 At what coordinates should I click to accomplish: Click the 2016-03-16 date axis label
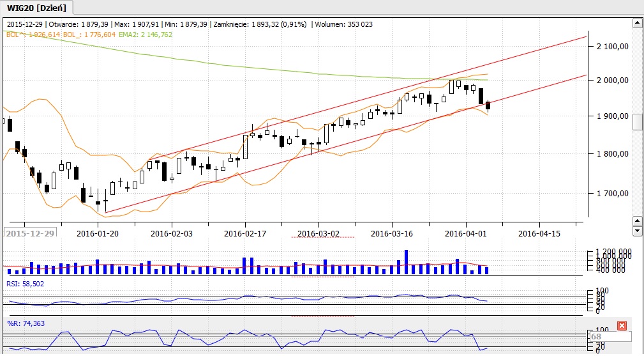pos(392,233)
